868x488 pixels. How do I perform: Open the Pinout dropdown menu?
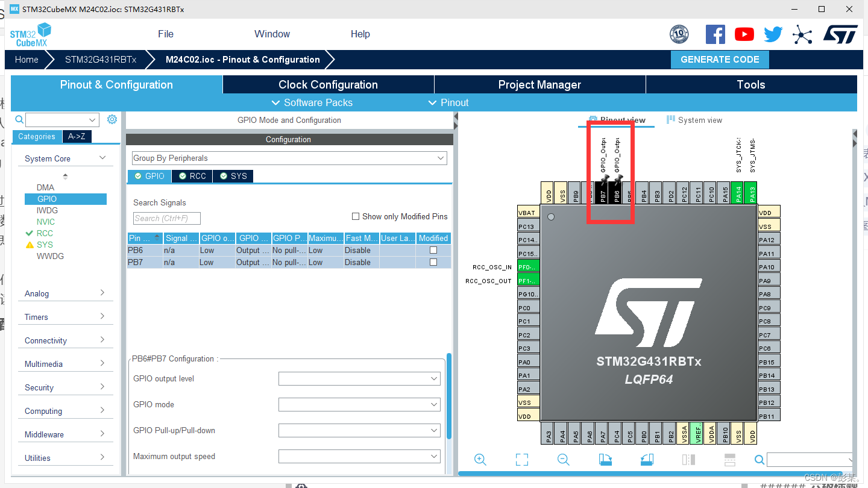tap(448, 102)
